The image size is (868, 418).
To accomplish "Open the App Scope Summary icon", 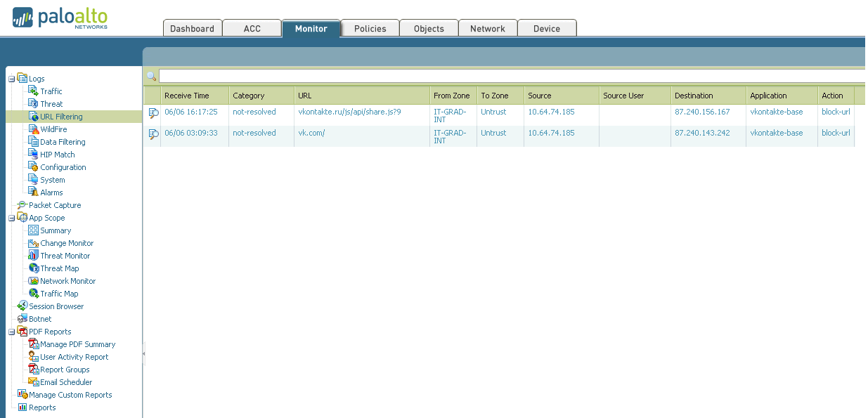I will pyautogui.click(x=33, y=230).
